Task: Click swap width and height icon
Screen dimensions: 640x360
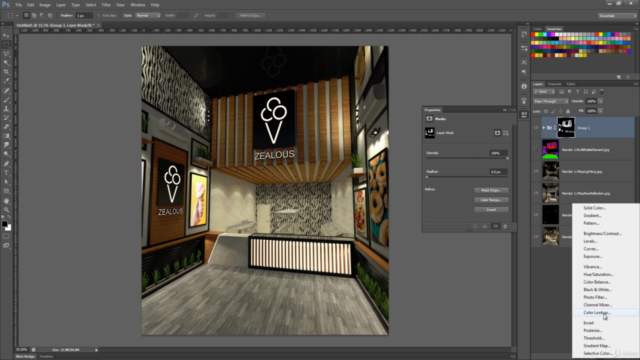Action: click(196, 16)
